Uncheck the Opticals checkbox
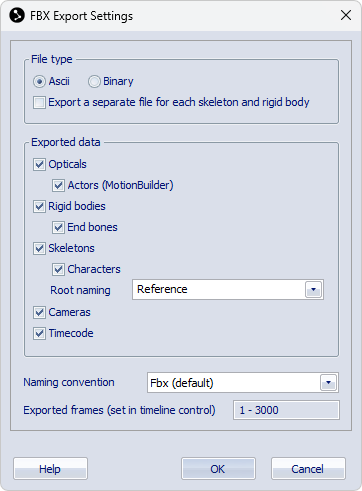The height and width of the screenshot is (491, 362). tap(39, 164)
